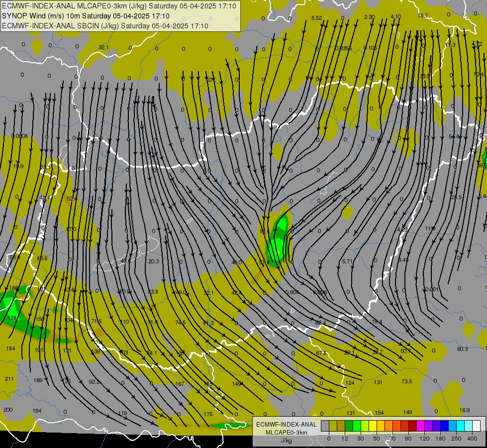Click the grid value '5.52' on the map
The width and height of the screenshot is (487, 448).
click(x=317, y=18)
